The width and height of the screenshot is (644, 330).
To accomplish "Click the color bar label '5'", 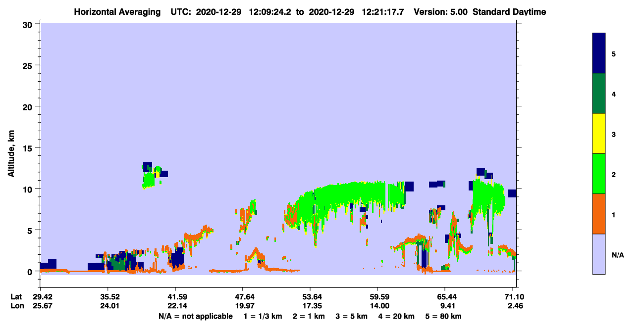I will [614, 53].
